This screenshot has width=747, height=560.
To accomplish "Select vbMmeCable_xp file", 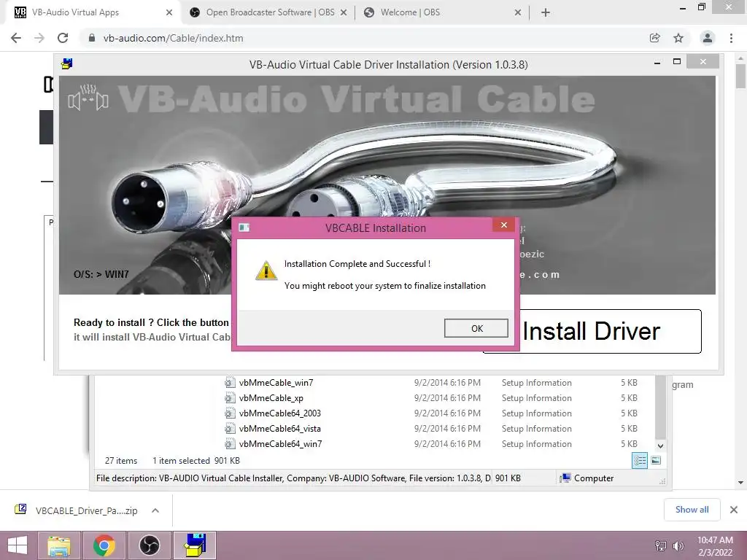I will coord(271,397).
